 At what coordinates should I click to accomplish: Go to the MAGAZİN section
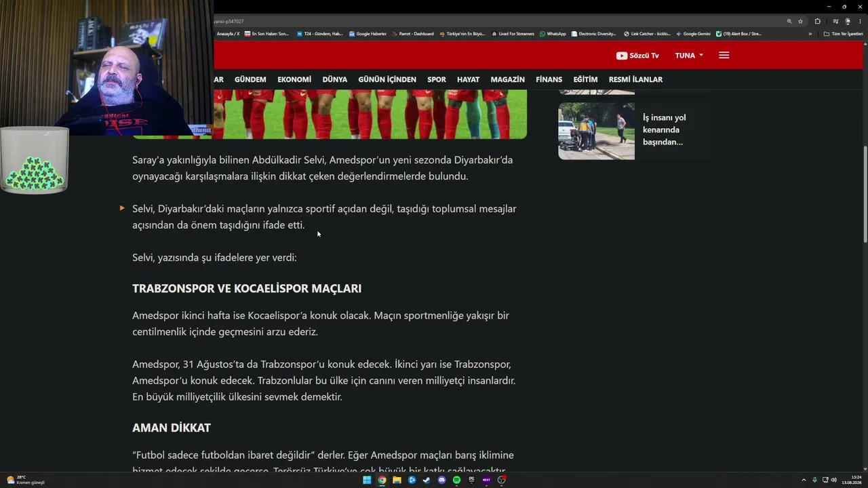[x=508, y=79]
